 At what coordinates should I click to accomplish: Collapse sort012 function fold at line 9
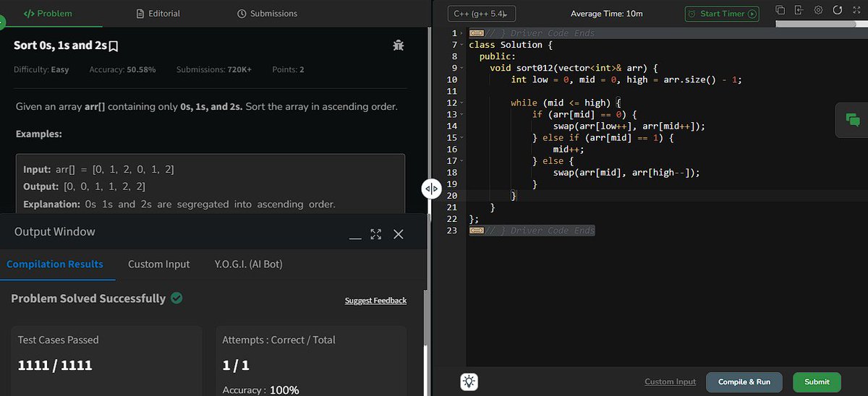tap(461, 68)
